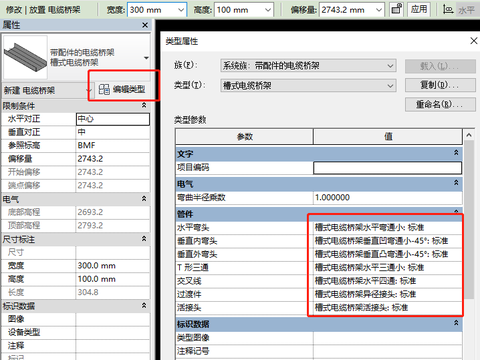This screenshot has width=480, height=360.
Task: Click the horizontal justification icon in options bar
Action: 448,9
